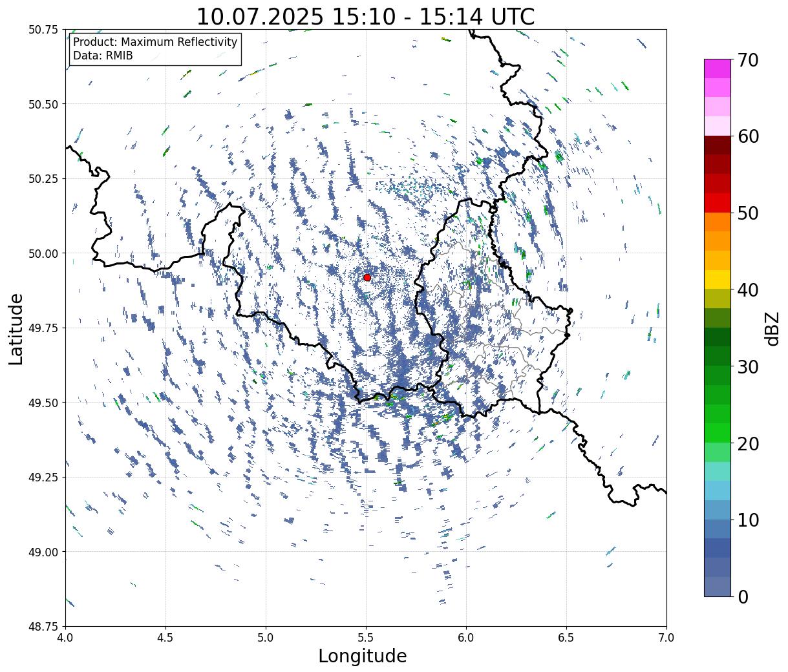Pick the magenta swatch at top of colorbar
The image size is (788, 672).
point(718,69)
